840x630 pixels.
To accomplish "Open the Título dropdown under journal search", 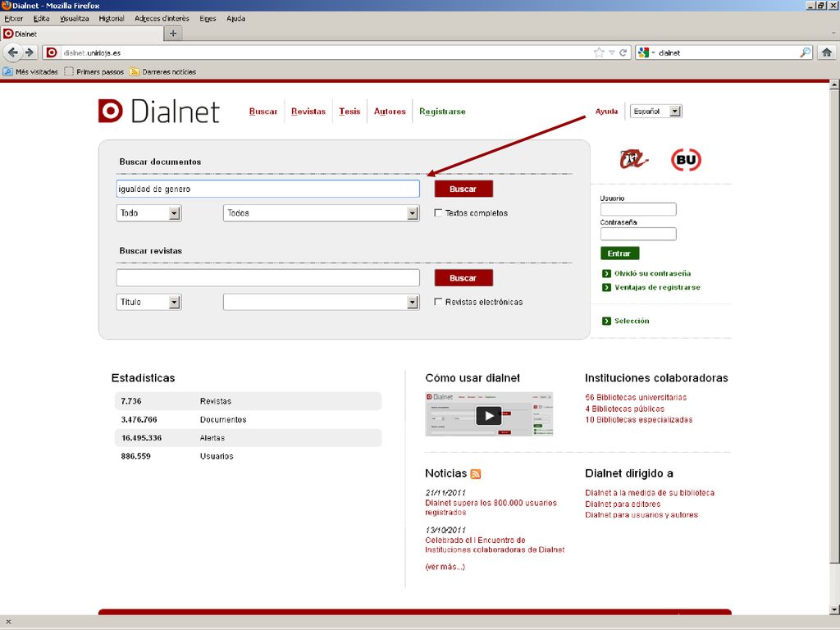I will pos(148,302).
